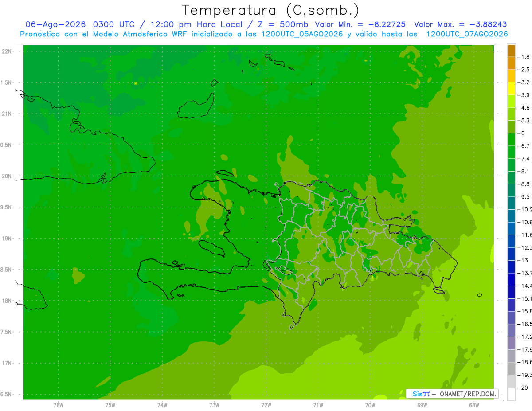
Task: Pick the legend swatch between -1.8 and -2.5
Action: pyautogui.click(x=511, y=63)
